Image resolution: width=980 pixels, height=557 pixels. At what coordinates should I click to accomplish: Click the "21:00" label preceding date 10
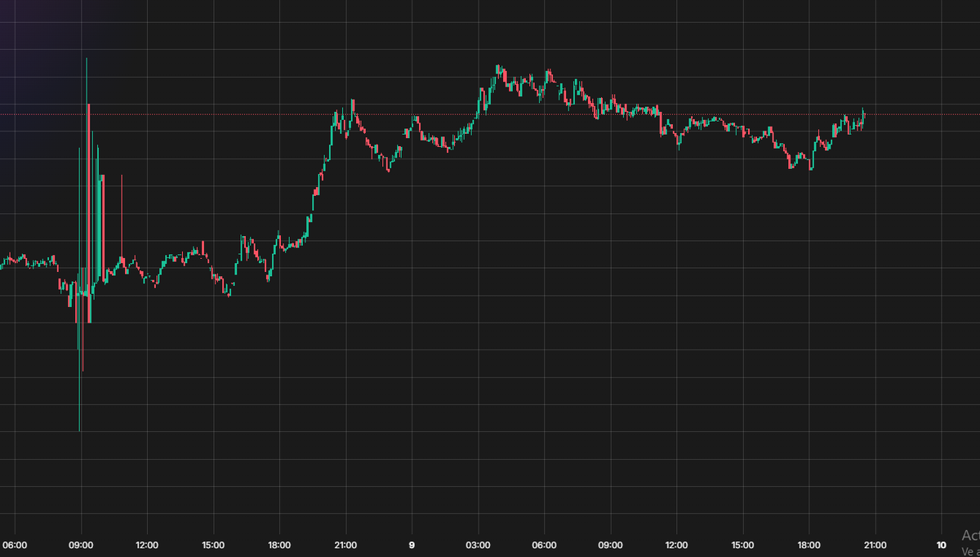tap(875, 545)
